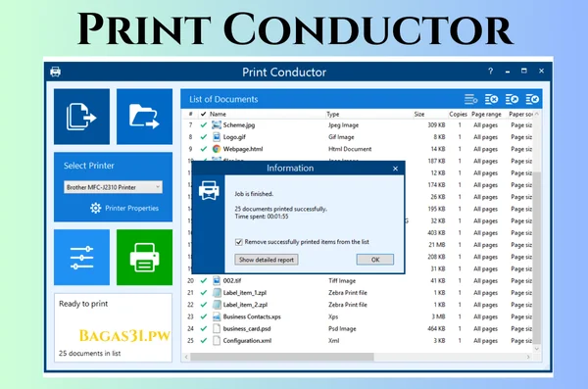Click the second list toolbar icon in header
This screenshot has width=588, height=389.
491,99
